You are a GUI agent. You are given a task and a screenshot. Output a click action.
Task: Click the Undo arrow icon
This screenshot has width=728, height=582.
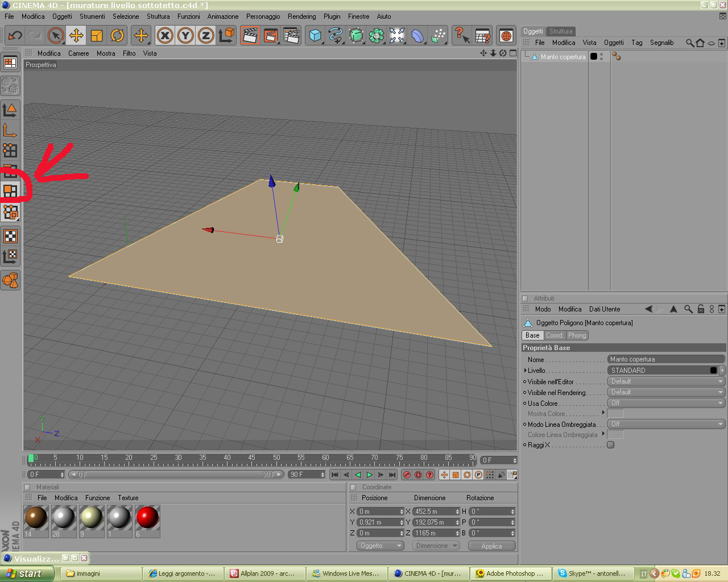click(x=15, y=36)
